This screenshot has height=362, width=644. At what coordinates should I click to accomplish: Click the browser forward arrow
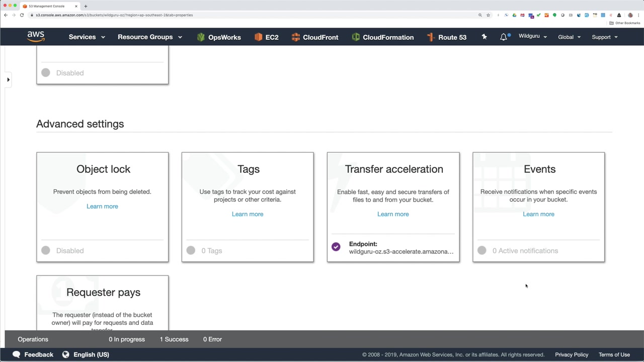14,15
